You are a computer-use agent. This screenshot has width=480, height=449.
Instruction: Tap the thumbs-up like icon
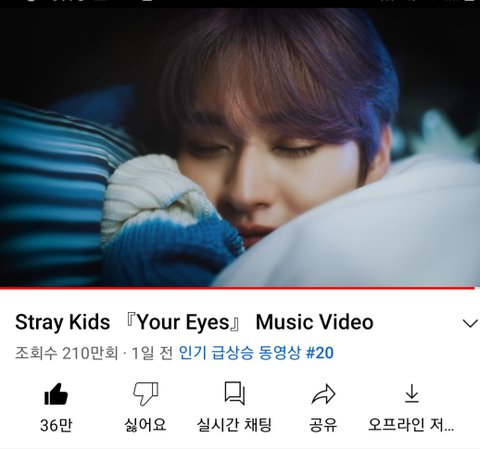click(56, 394)
